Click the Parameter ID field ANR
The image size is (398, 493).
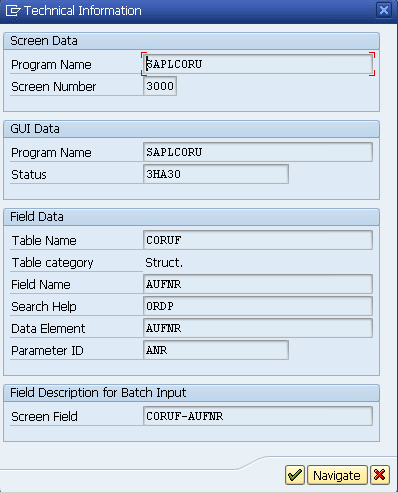pos(216,350)
